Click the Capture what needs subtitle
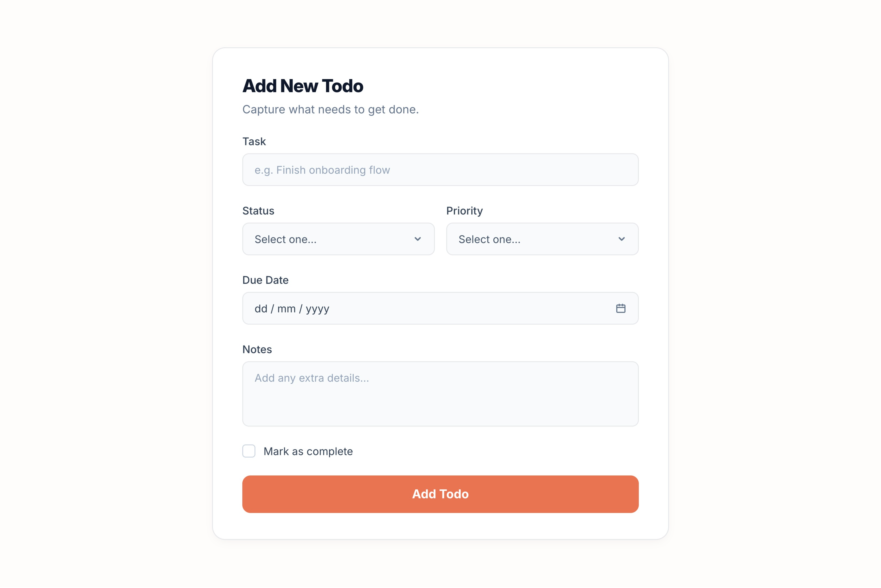This screenshot has width=881, height=588. [x=330, y=109]
